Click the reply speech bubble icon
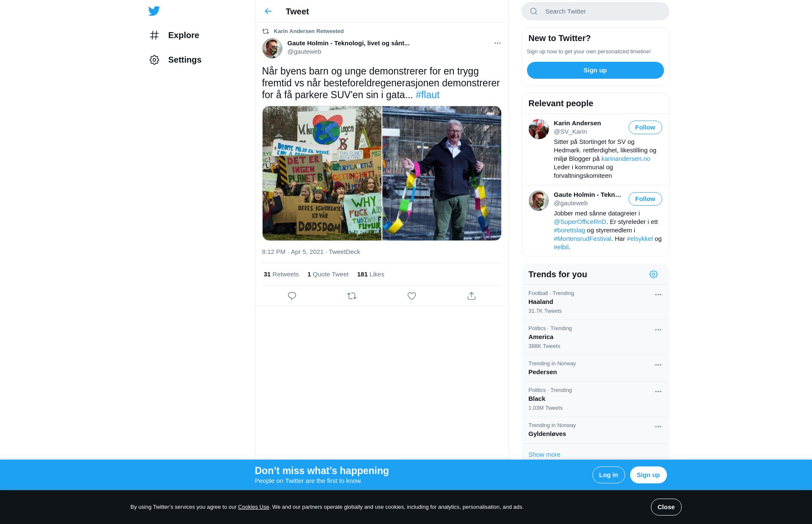The height and width of the screenshot is (524, 812). (292, 296)
